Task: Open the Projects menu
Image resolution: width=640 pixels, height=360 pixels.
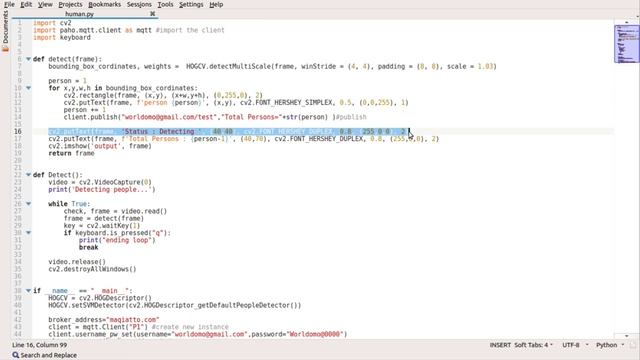Action: tap(70, 4)
